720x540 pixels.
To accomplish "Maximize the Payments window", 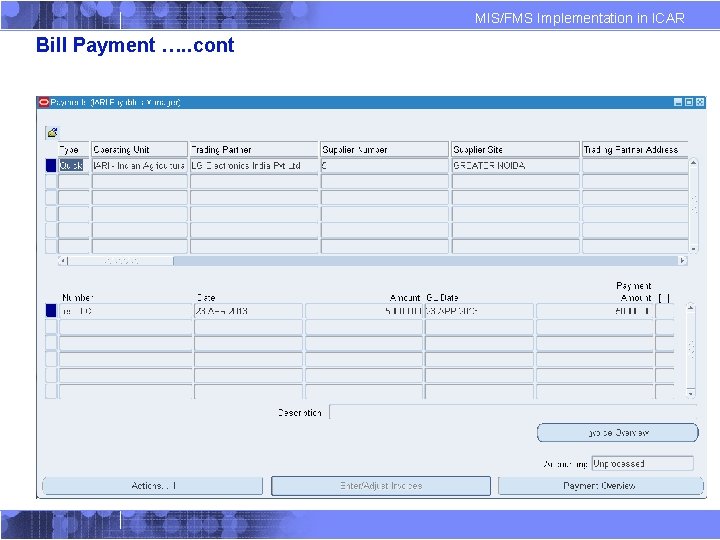I will [689, 102].
